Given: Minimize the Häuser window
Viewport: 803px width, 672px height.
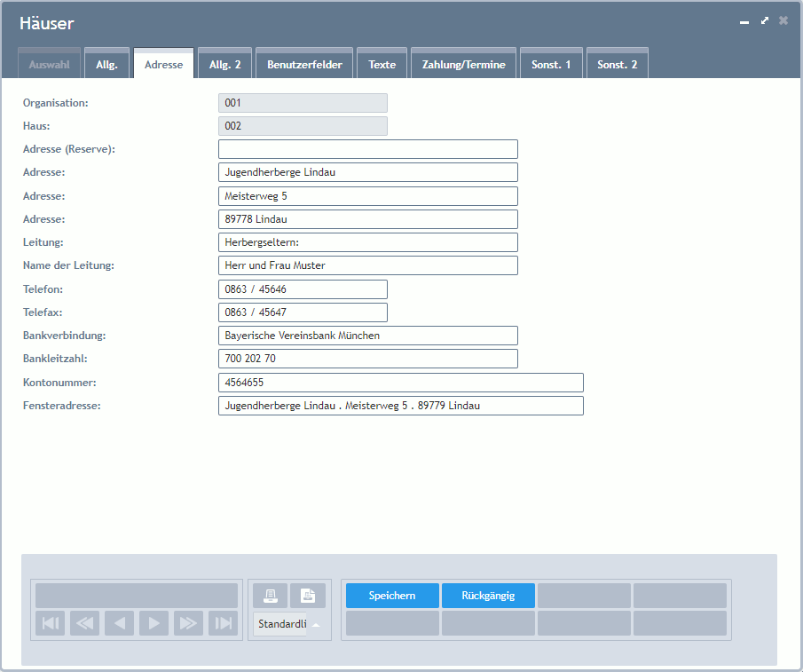Looking at the screenshot, I should coord(744,22).
